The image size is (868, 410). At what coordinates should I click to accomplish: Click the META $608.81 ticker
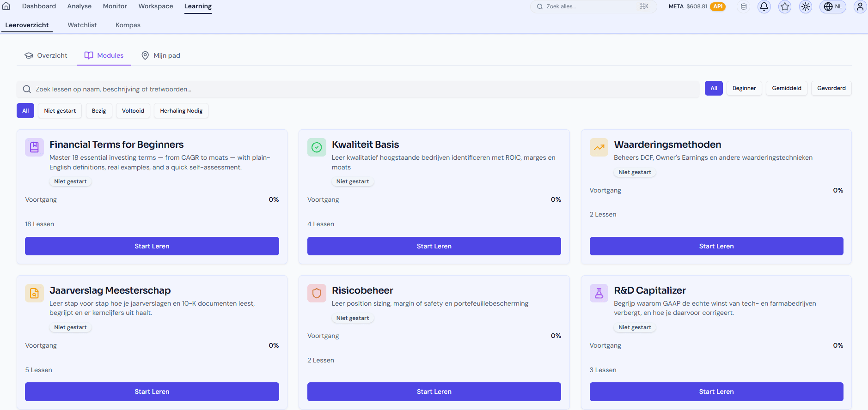(688, 6)
